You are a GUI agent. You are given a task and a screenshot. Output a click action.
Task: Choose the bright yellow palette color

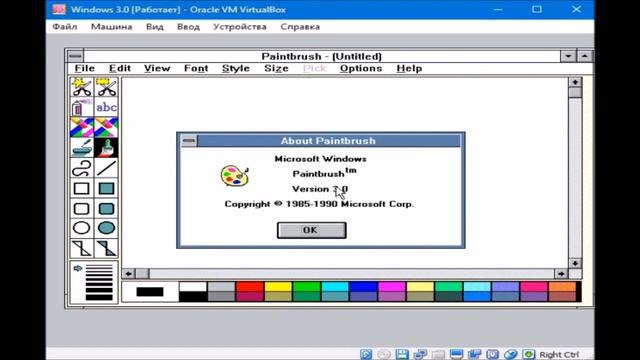(x=278, y=287)
